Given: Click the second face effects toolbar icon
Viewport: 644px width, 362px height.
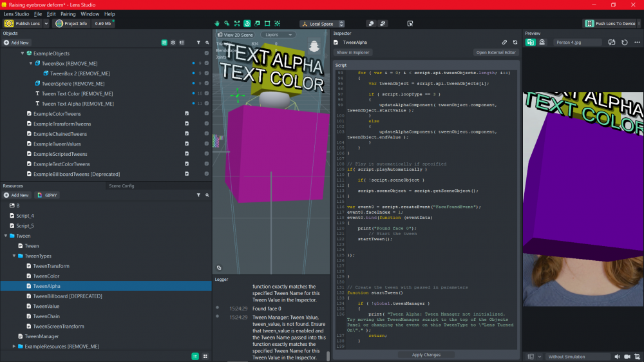Looking at the screenshot, I should [383, 23].
